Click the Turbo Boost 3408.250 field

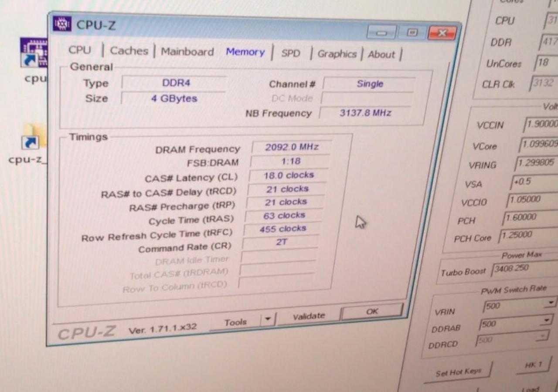pyautogui.click(x=524, y=268)
